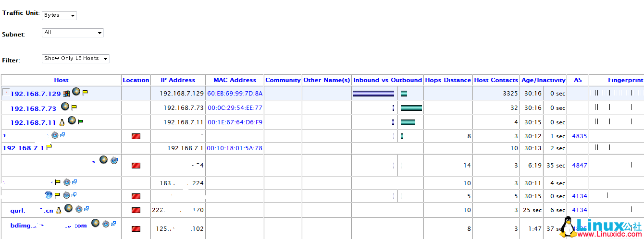Open MAC address link 60:EB:69:99:7D:8A
The width and height of the screenshot is (644, 239).
click(235, 94)
